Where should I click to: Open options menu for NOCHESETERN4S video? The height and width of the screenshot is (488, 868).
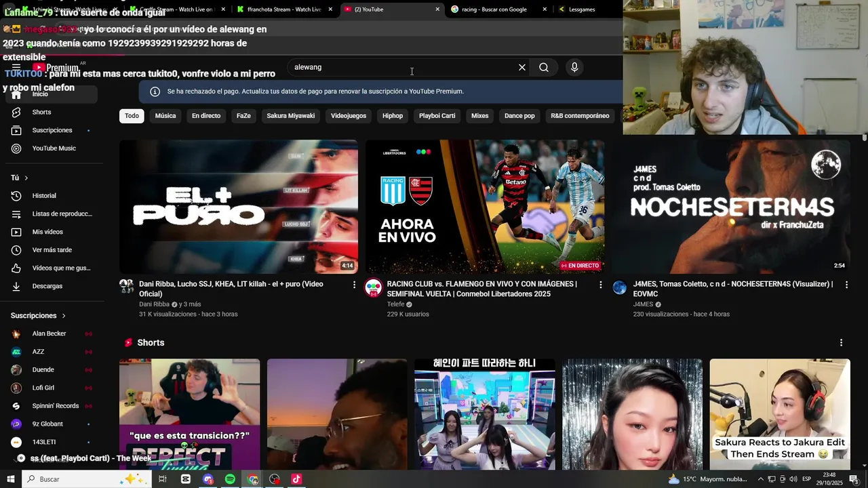coord(846,285)
